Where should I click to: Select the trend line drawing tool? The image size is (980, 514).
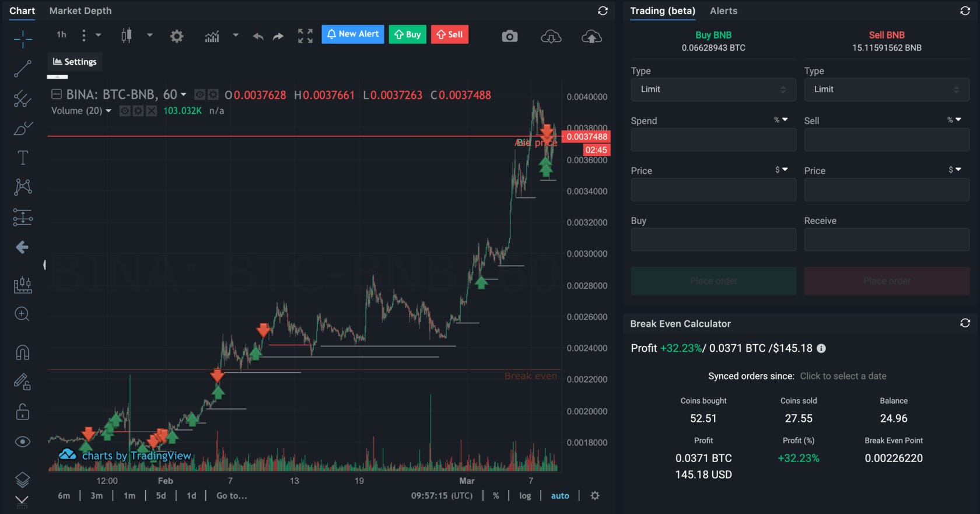pos(23,69)
